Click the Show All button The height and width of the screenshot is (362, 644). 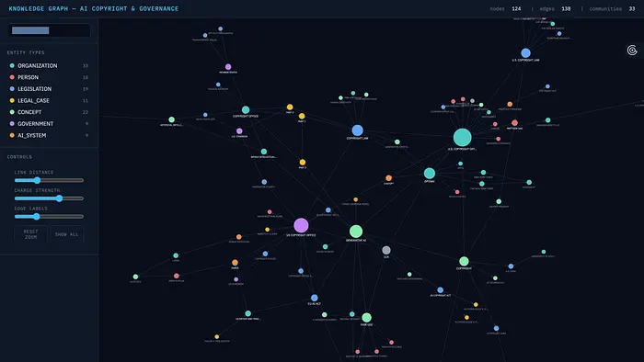(66, 234)
